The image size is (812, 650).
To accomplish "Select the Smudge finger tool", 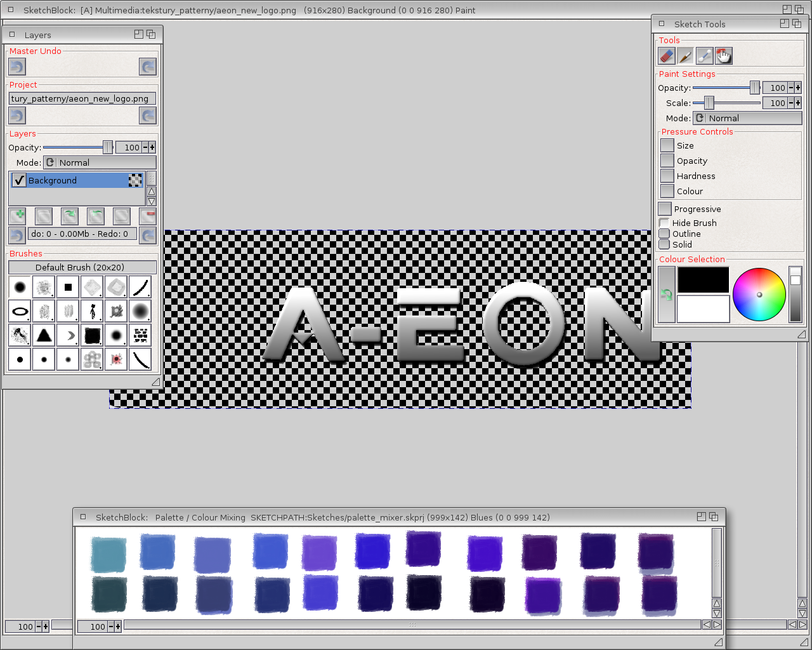I will 723,56.
